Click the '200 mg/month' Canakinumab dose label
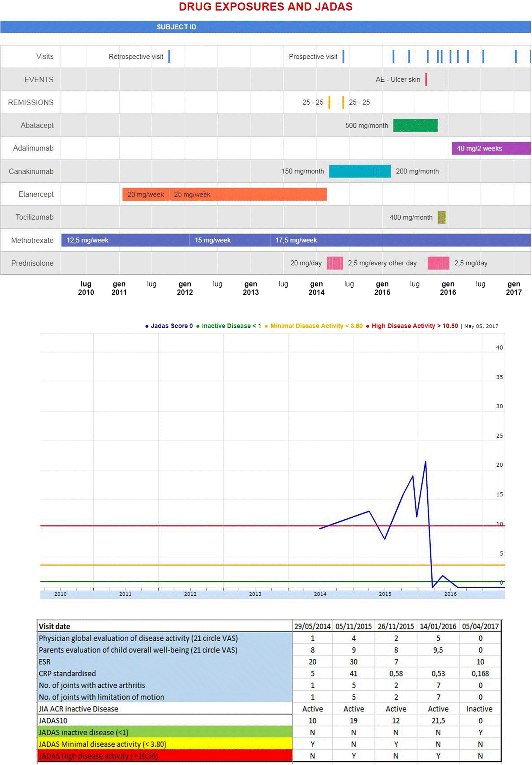 417,171
